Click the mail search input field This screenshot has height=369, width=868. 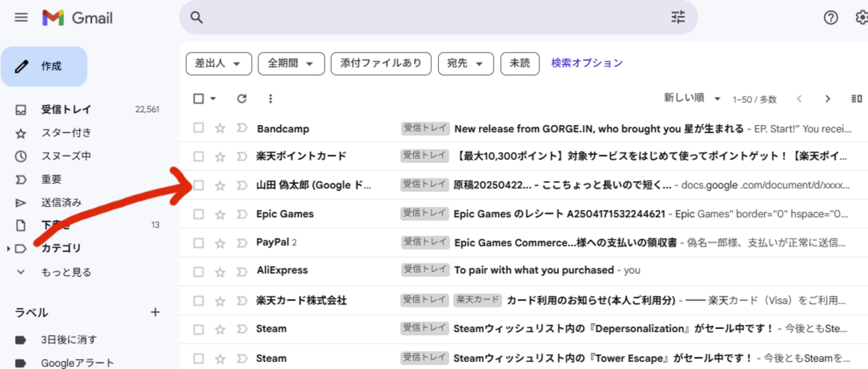(x=437, y=17)
